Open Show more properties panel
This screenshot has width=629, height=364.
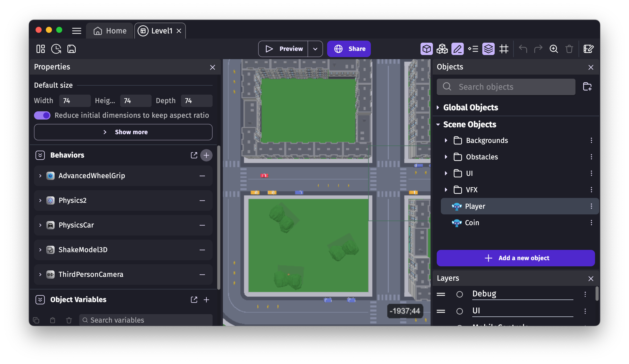(x=123, y=132)
